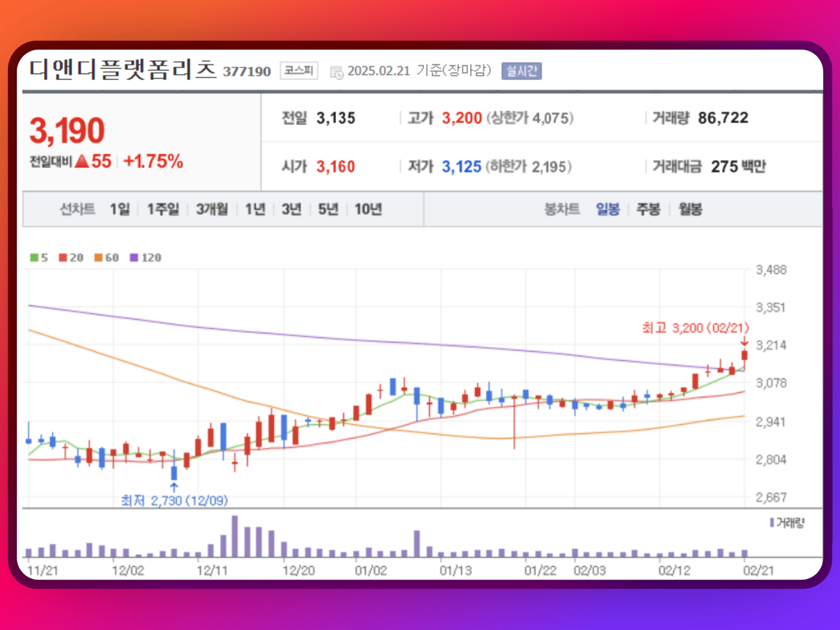Viewport: 840px width, 630px height.
Task: Click the purple 120-day moving average swatch
Action: click(x=134, y=257)
